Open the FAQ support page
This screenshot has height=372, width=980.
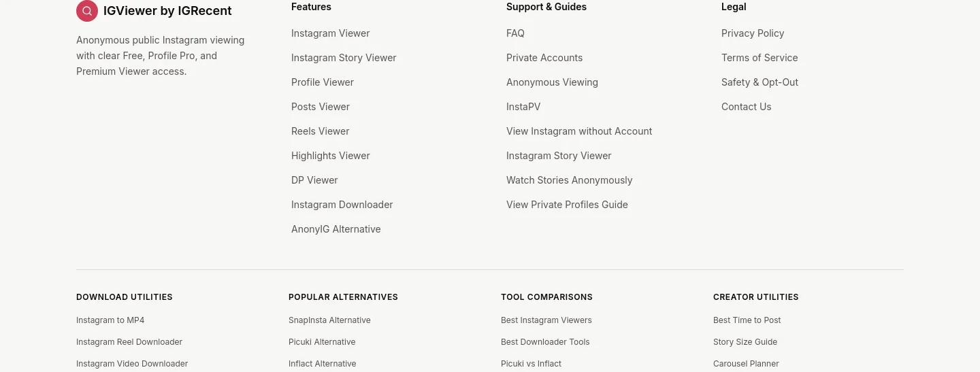click(515, 33)
